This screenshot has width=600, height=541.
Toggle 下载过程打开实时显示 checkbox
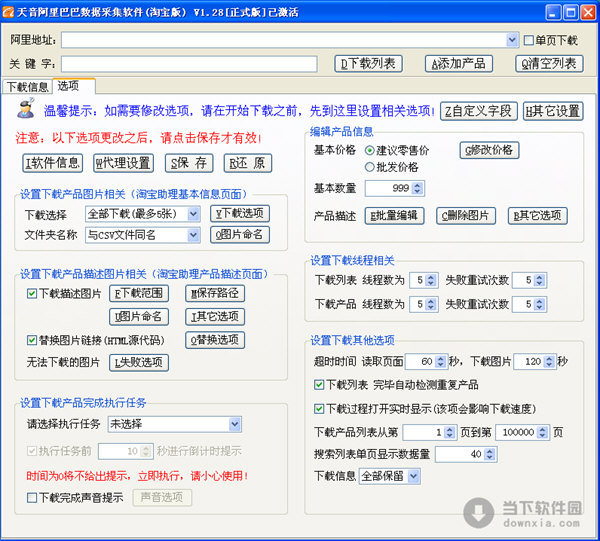pyautogui.click(x=319, y=409)
